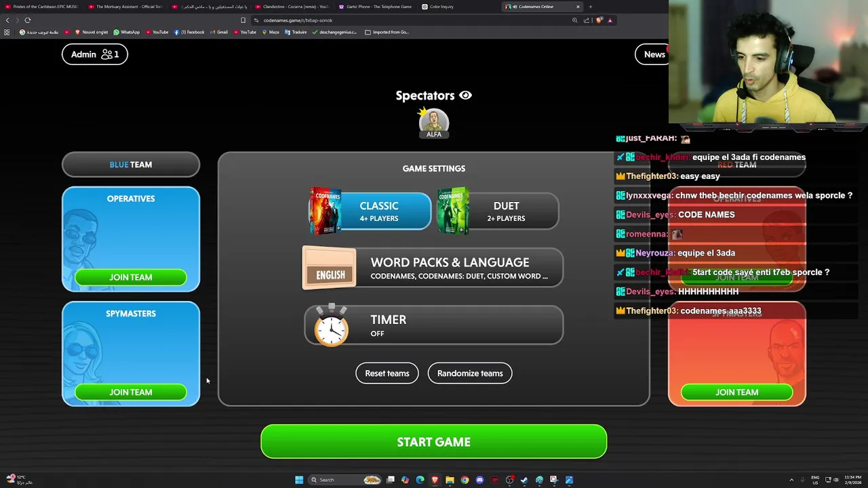Click the BLUE TEAM header
The width and height of the screenshot is (868, 488).
(131, 165)
